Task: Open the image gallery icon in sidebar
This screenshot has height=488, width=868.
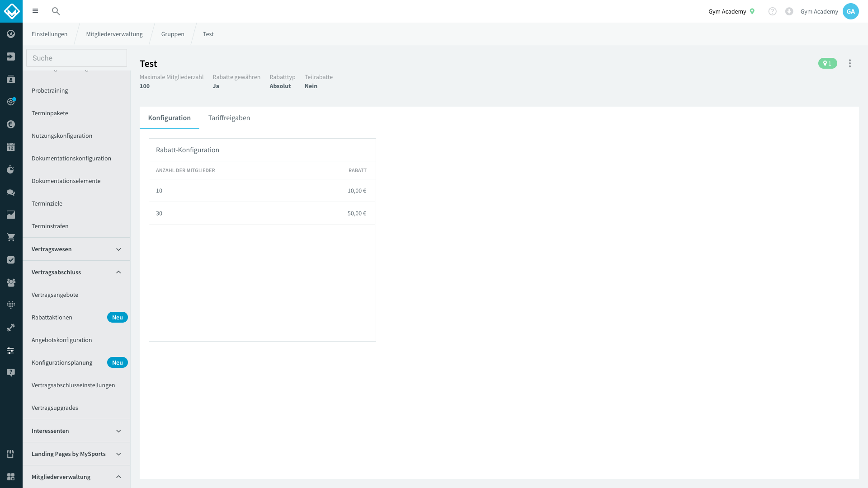Action: click(x=11, y=215)
